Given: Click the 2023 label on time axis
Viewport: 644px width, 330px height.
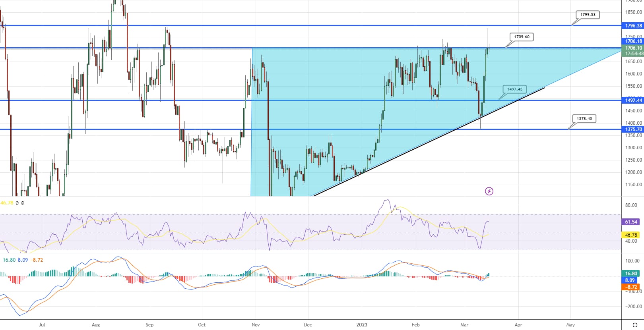Looking at the screenshot, I should (362, 325).
